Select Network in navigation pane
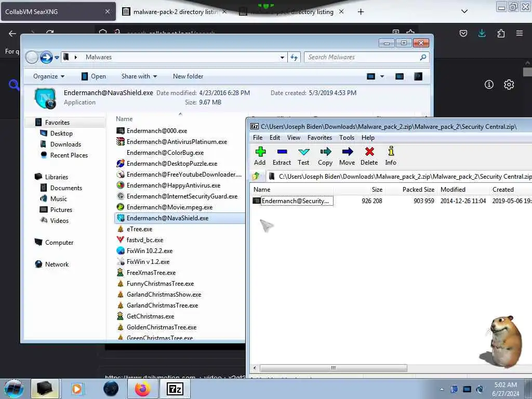The image size is (532, 399). coord(51,264)
